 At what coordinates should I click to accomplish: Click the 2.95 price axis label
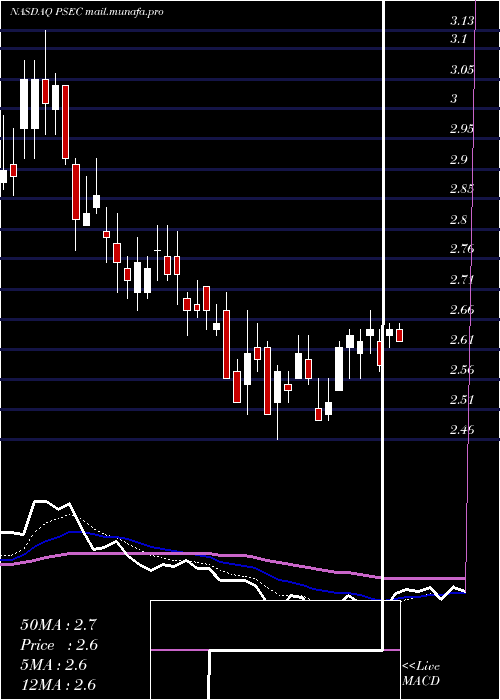462,129
